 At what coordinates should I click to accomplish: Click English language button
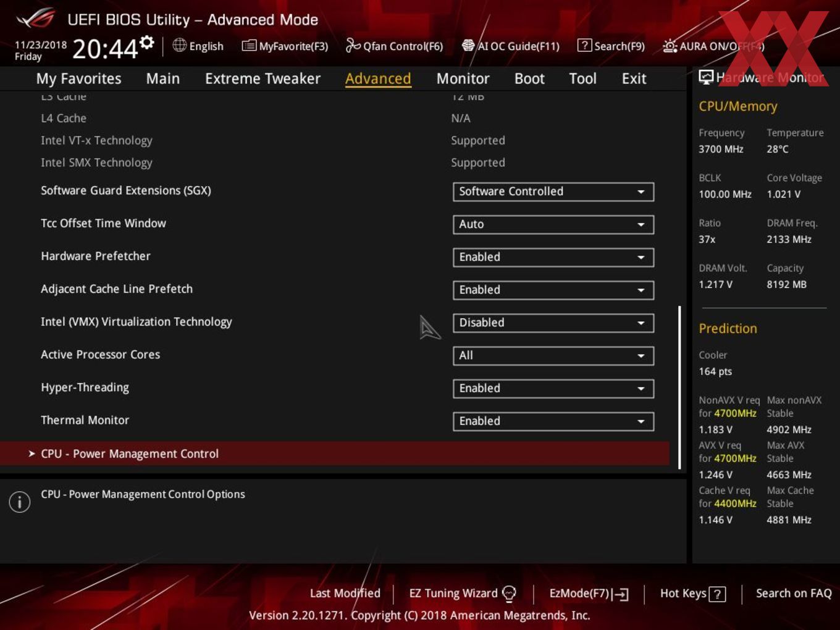198,46
